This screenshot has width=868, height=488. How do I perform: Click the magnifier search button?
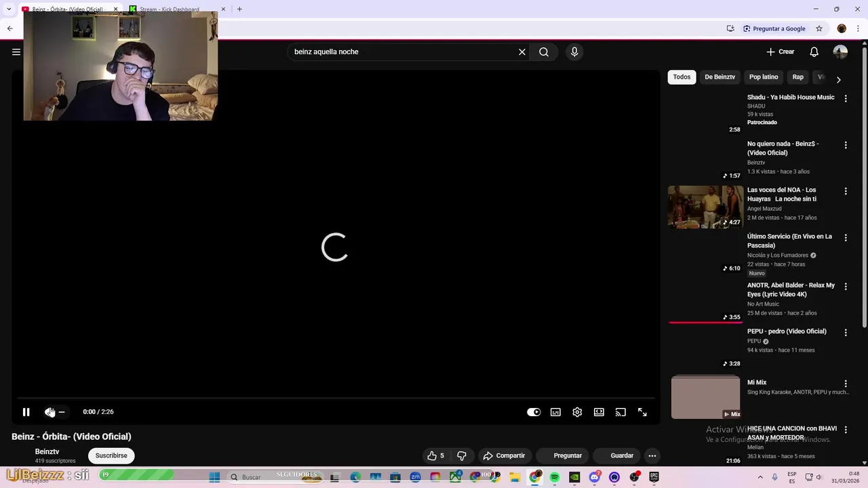click(544, 52)
